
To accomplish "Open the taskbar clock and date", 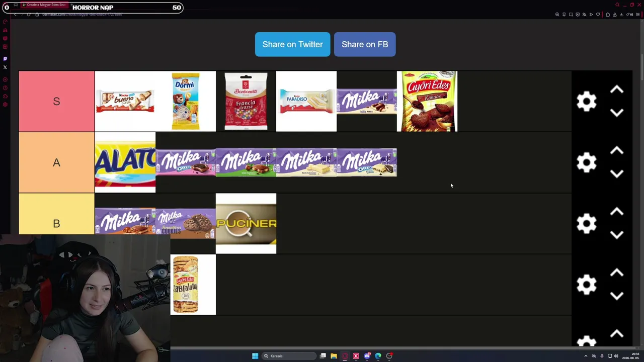I will tap(631, 356).
